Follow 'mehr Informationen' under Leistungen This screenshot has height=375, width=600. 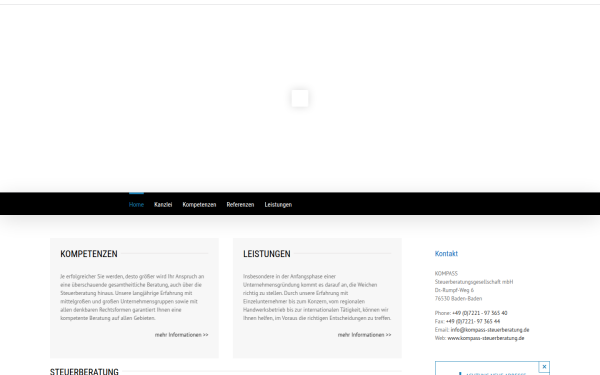click(x=364, y=335)
